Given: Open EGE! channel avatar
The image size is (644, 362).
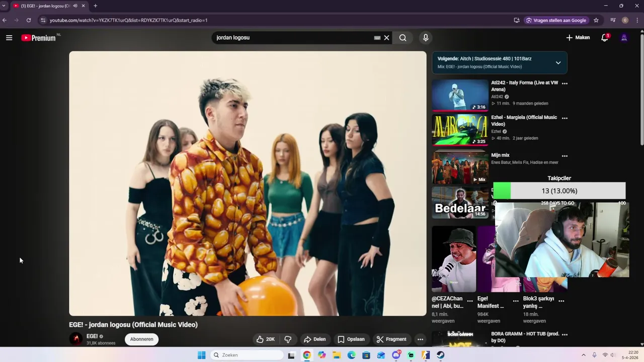Looking at the screenshot, I should pyautogui.click(x=76, y=339).
